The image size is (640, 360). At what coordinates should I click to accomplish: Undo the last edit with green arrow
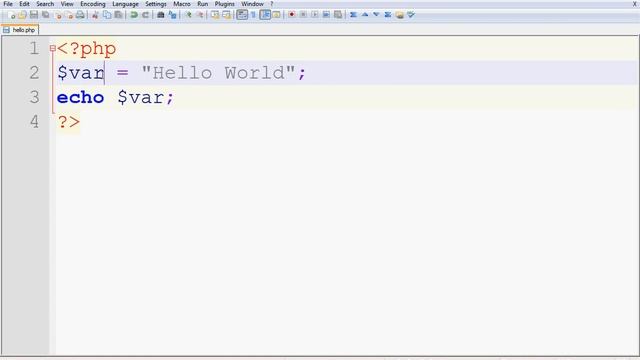click(134, 15)
